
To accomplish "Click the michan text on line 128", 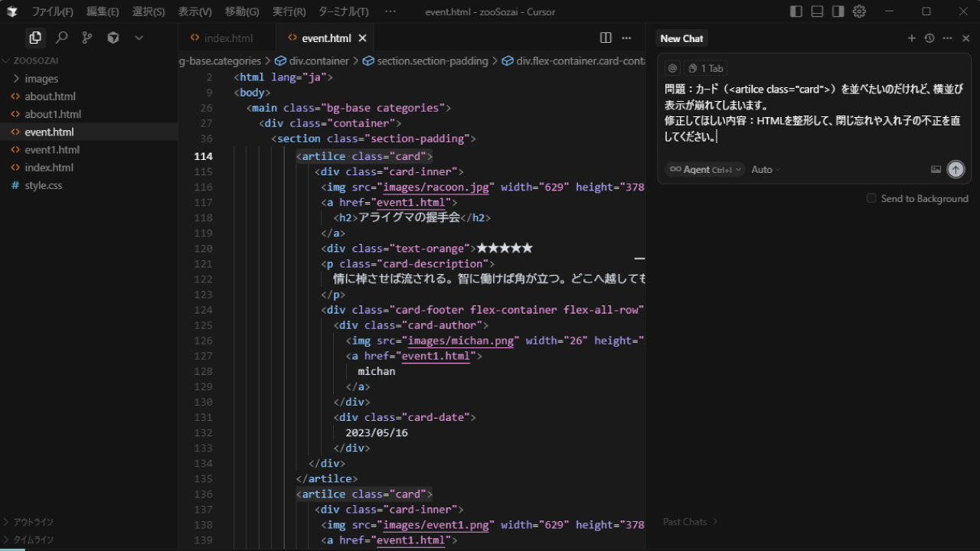I will [x=377, y=371].
